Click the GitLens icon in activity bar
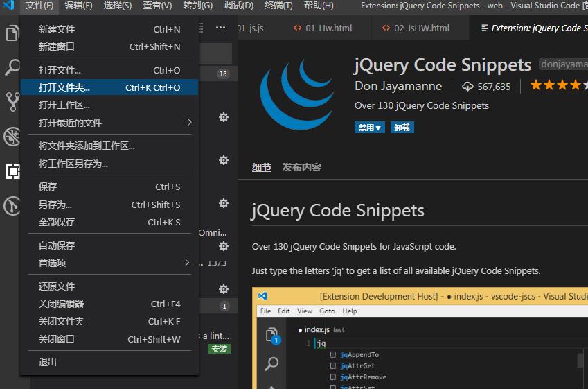The width and height of the screenshot is (588, 389). click(x=12, y=206)
